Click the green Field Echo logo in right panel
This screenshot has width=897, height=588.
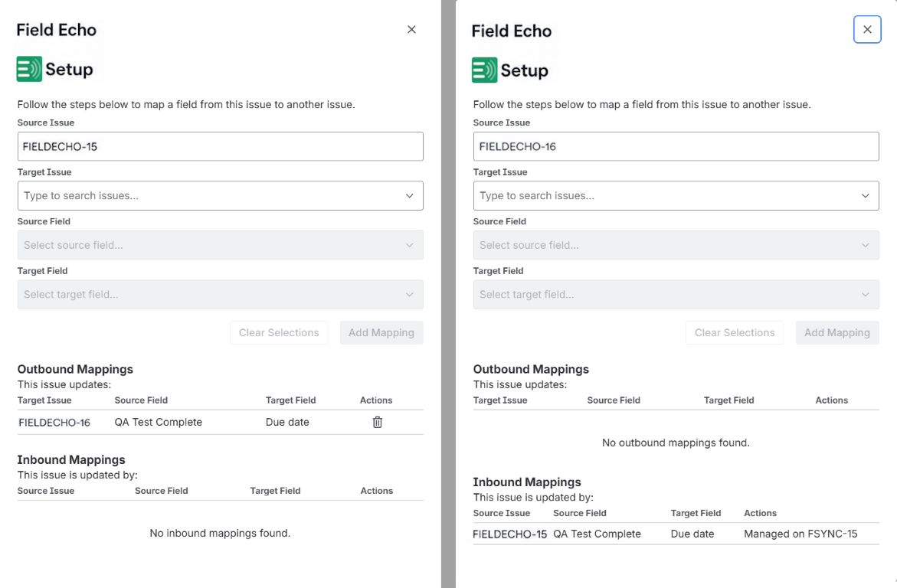click(x=485, y=70)
